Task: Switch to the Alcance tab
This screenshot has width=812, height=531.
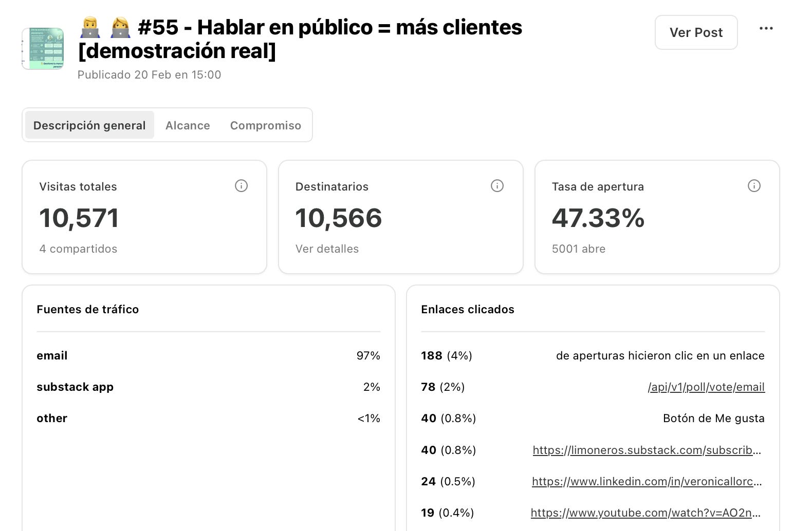Action: click(x=188, y=125)
